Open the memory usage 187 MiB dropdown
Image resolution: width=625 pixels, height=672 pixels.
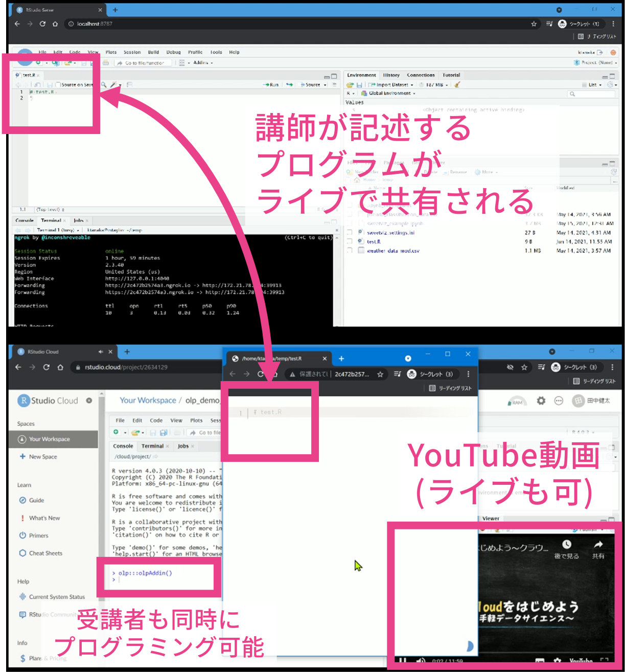(434, 85)
